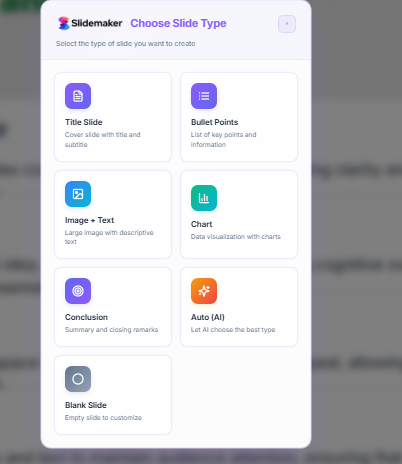402x464 pixels.
Task: Click 'Cover slide with title and subtitle' description
Action: (x=103, y=140)
